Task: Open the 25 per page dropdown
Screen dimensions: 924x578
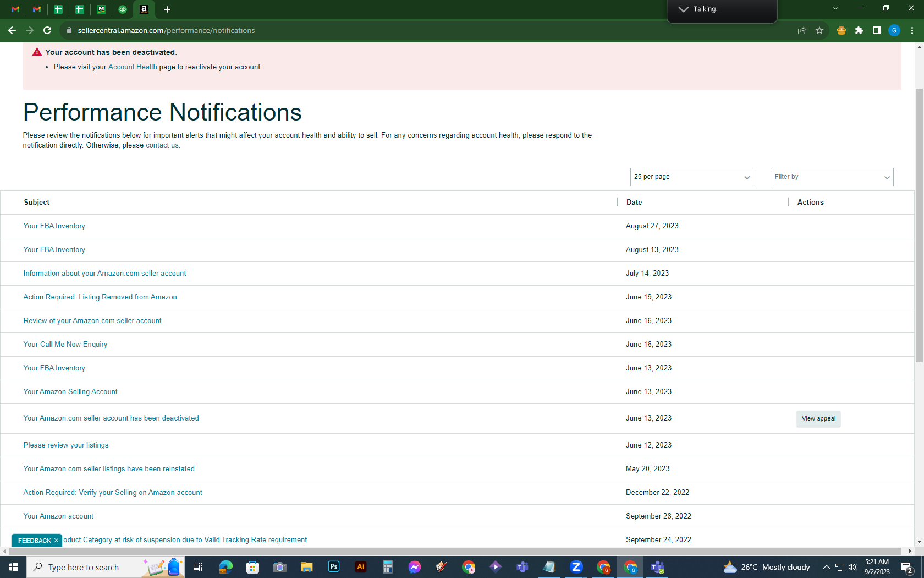Action: pos(691,177)
